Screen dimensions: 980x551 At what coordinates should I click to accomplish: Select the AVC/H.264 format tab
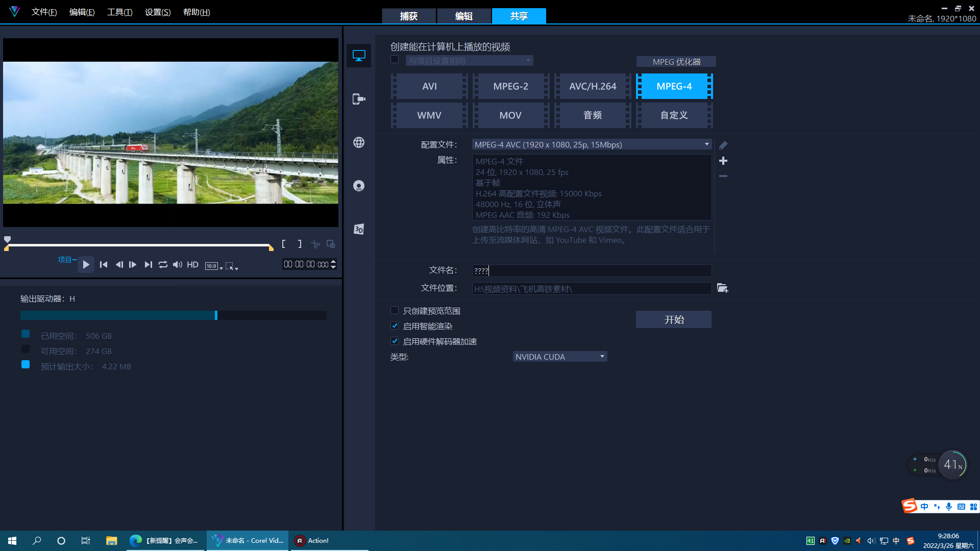pyautogui.click(x=592, y=86)
